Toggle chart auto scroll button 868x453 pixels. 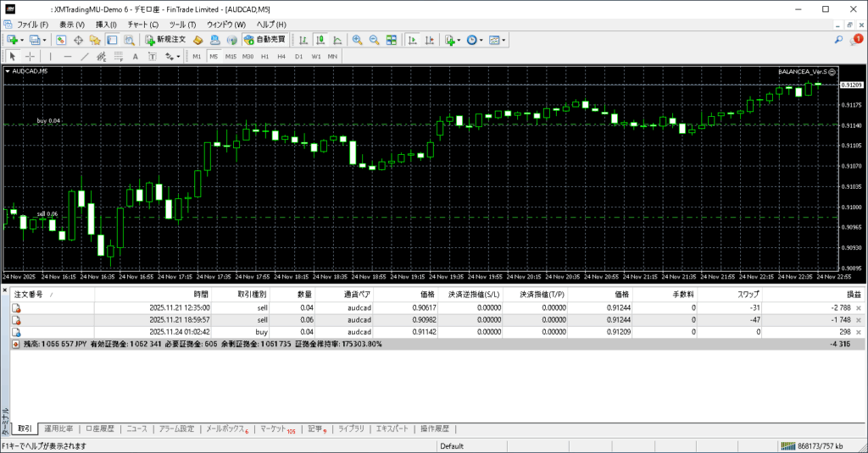[x=411, y=40]
